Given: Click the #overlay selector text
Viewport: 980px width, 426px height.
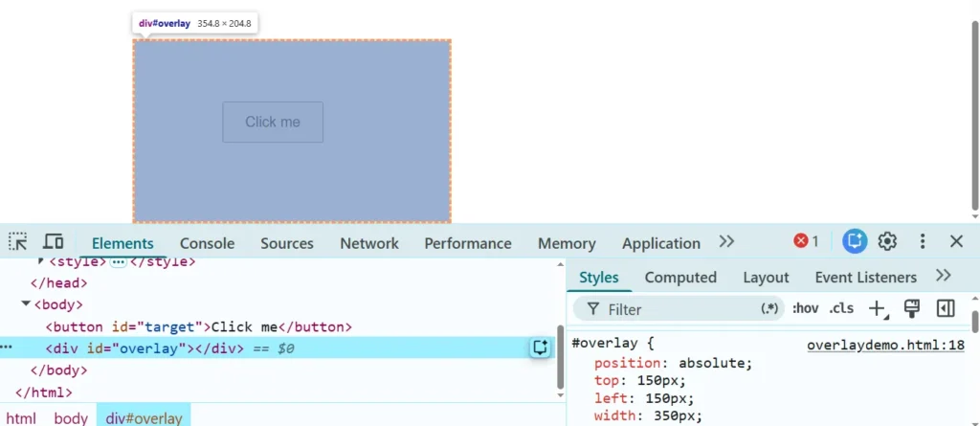Looking at the screenshot, I should click(x=605, y=344).
